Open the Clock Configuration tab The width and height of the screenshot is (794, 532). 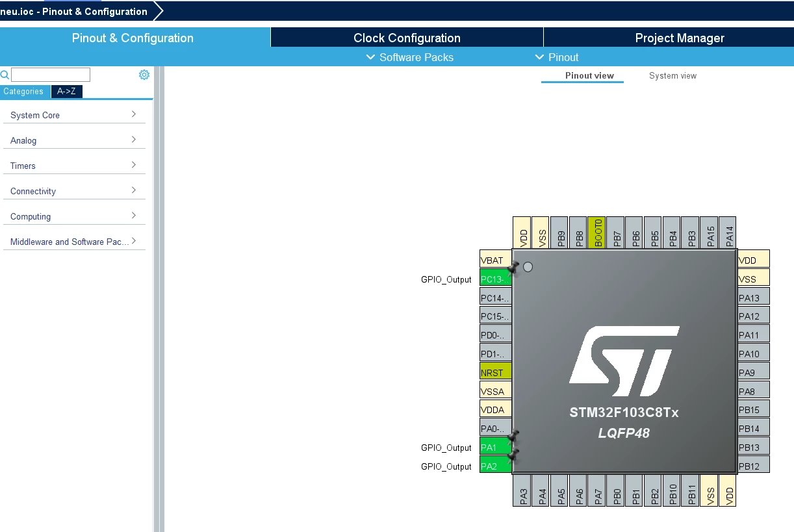(407, 38)
